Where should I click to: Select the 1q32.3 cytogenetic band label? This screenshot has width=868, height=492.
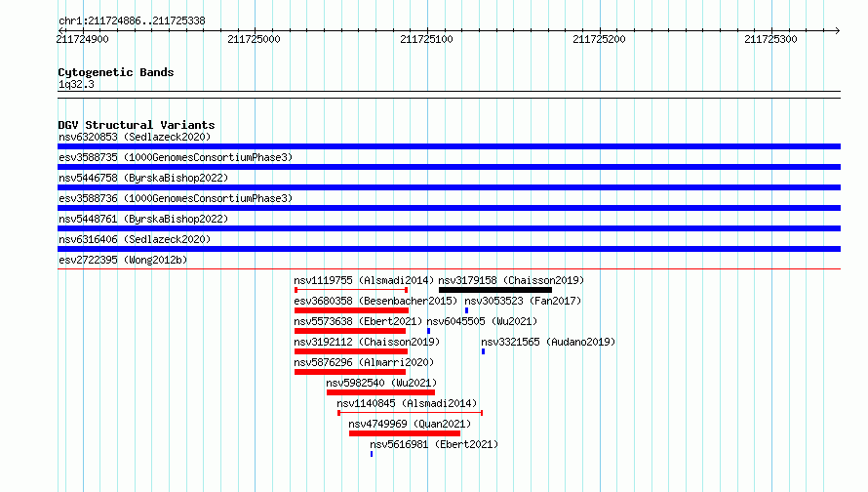[76, 85]
